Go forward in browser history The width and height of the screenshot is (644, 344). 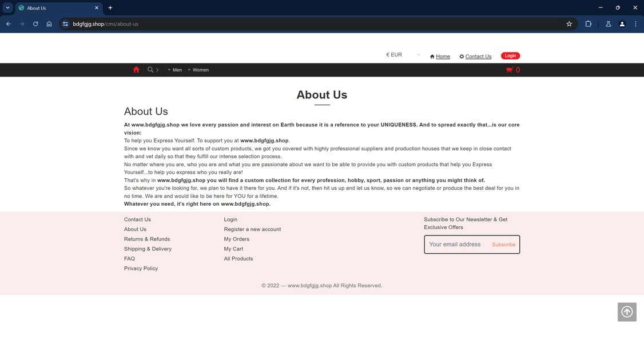[x=22, y=24]
